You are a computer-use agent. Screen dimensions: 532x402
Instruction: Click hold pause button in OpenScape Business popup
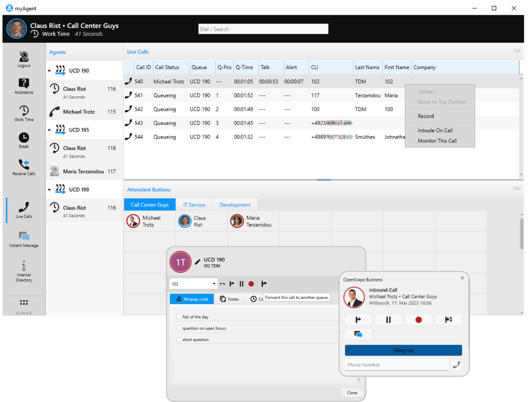click(x=388, y=320)
